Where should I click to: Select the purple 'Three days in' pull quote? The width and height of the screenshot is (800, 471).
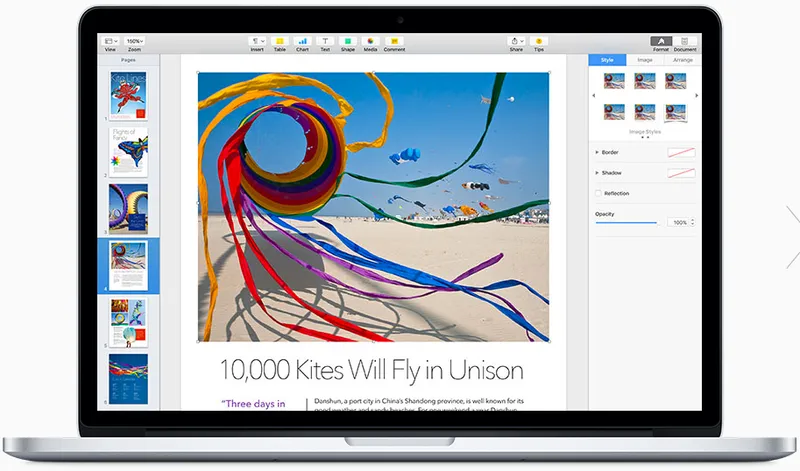point(253,404)
